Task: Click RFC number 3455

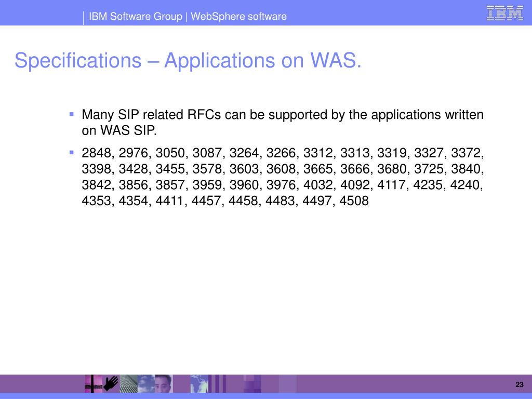Action: pyautogui.click(x=170, y=169)
